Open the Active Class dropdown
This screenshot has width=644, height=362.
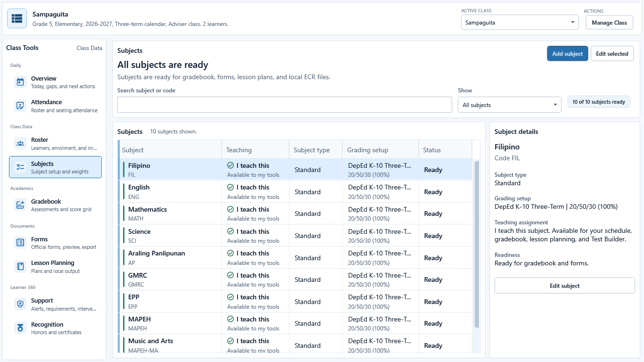click(520, 22)
